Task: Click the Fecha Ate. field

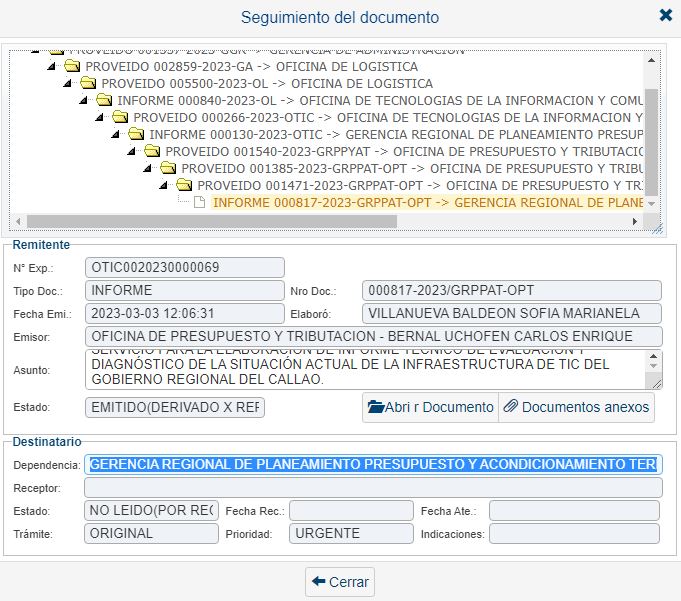Action: coord(575,511)
